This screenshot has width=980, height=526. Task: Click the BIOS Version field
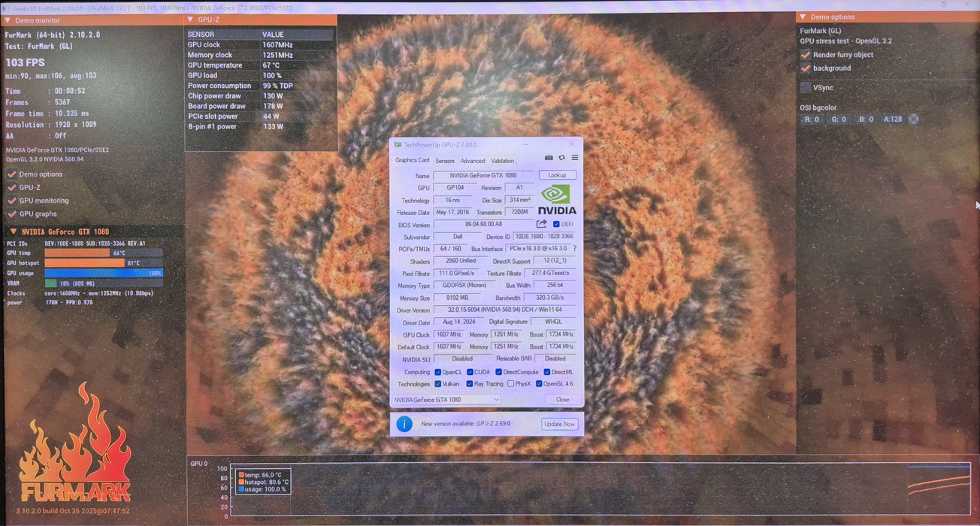[483, 224]
